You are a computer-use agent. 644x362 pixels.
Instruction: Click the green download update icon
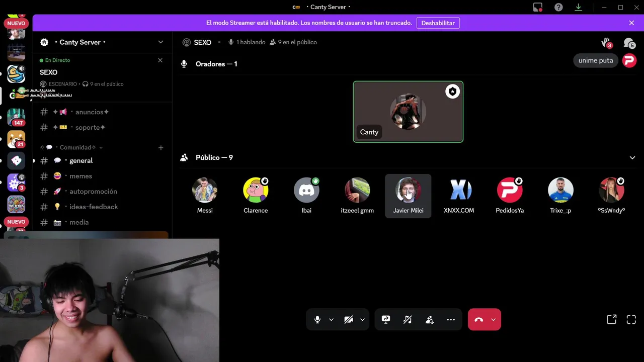(x=578, y=7)
